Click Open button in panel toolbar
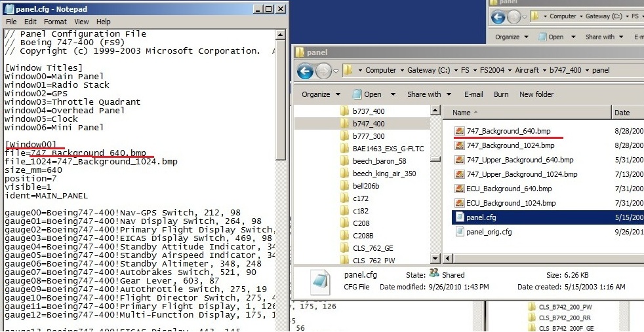Screen dimensions: 644x332 coord(368,94)
